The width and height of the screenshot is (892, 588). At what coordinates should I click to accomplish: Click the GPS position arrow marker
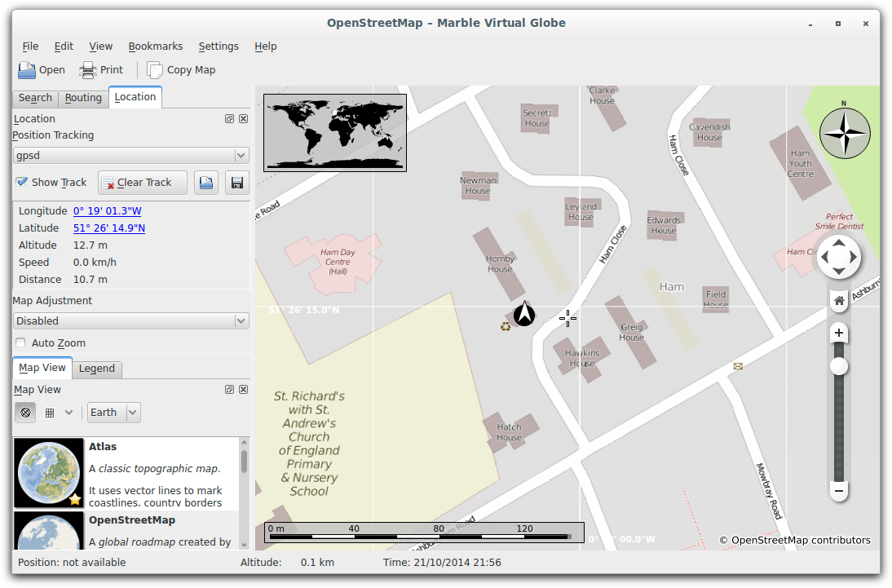pyautogui.click(x=524, y=314)
